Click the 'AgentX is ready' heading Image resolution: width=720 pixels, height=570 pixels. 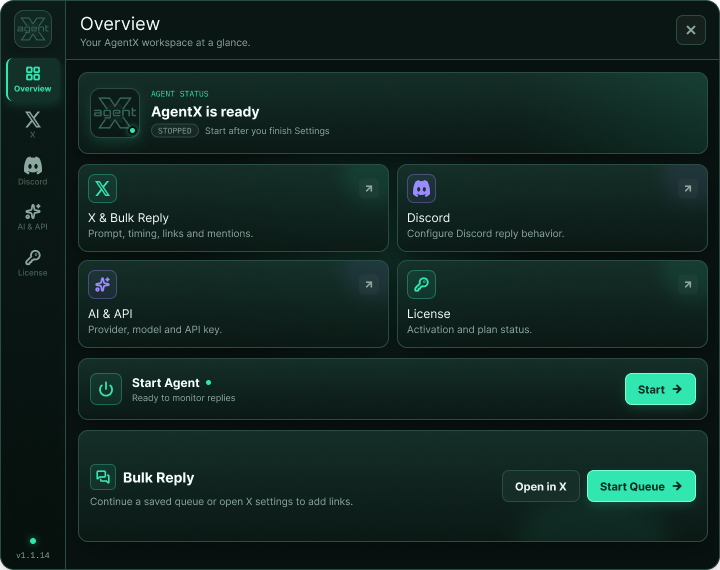tap(205, 112)
